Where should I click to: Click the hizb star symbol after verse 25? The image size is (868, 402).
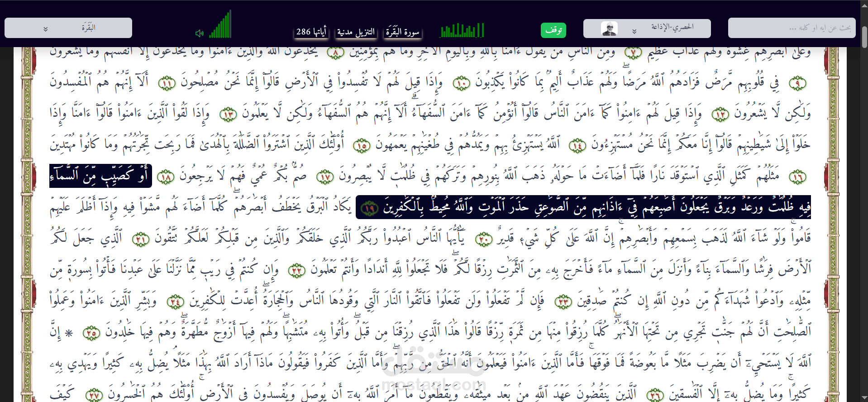click(x=69, y=334)
